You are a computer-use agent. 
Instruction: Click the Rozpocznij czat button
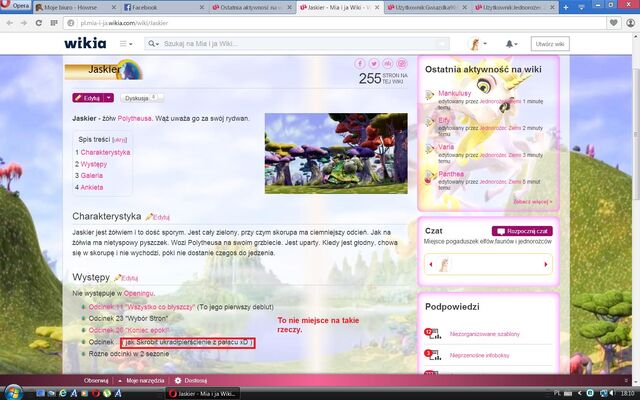(522, 231)
